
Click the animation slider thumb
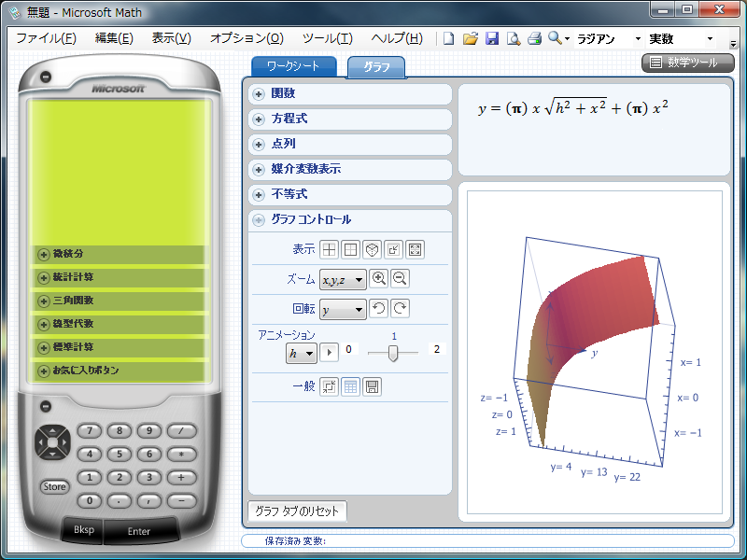(x=393, y=354)
